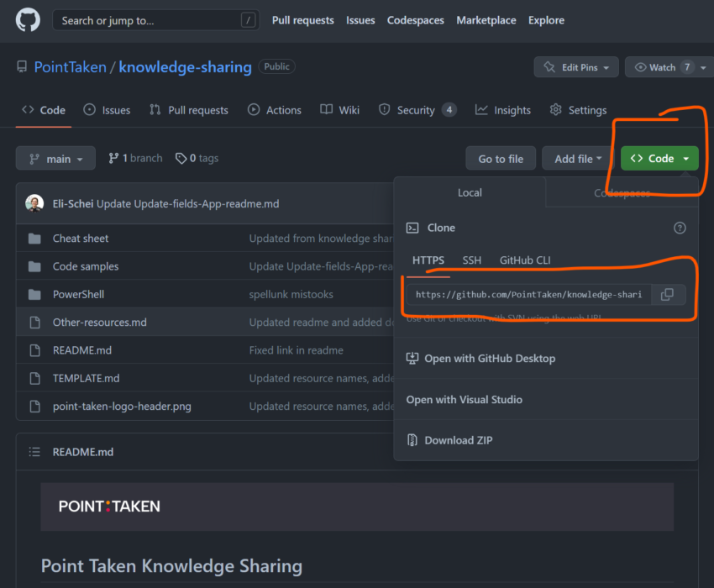Click the tags icon showing 0 tags
Image resolution: width=714 pixels, height=588 pixels.
coord(181,158)
